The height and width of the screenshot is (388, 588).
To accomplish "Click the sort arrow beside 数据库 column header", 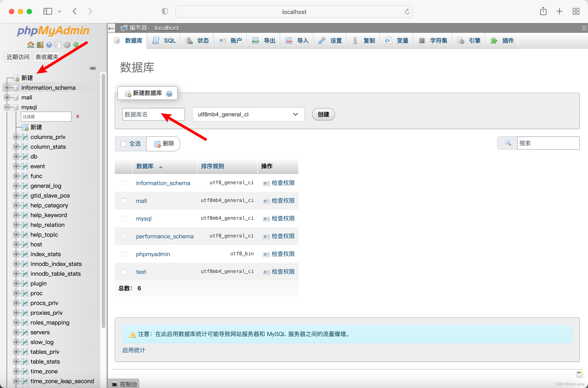I will tap(161, 167).
